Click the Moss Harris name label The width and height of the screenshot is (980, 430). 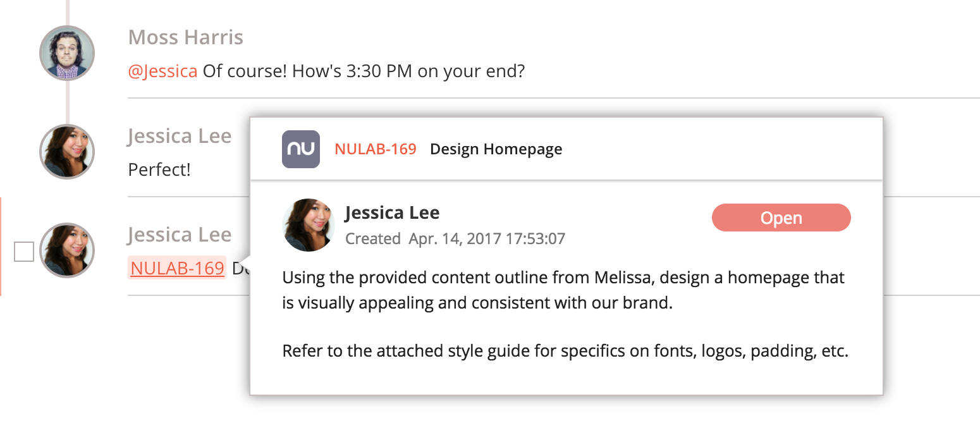[x=186, y=37]
